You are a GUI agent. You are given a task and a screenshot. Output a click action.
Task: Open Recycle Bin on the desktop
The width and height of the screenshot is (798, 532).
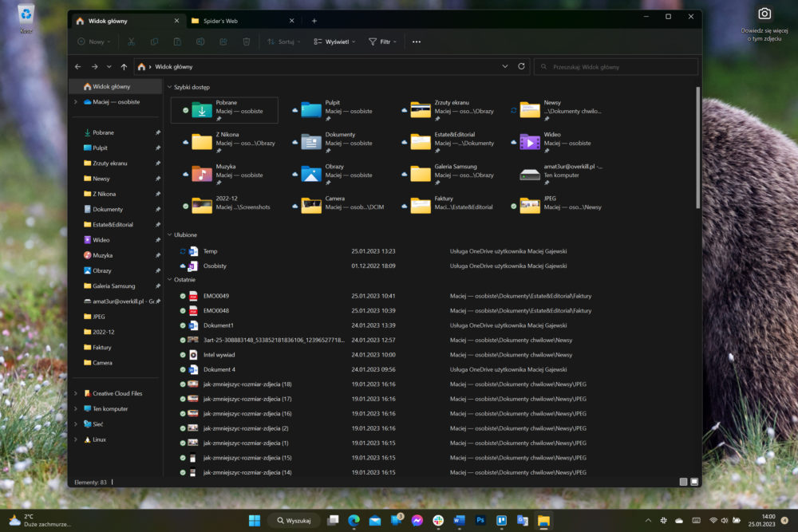(26, 18)
